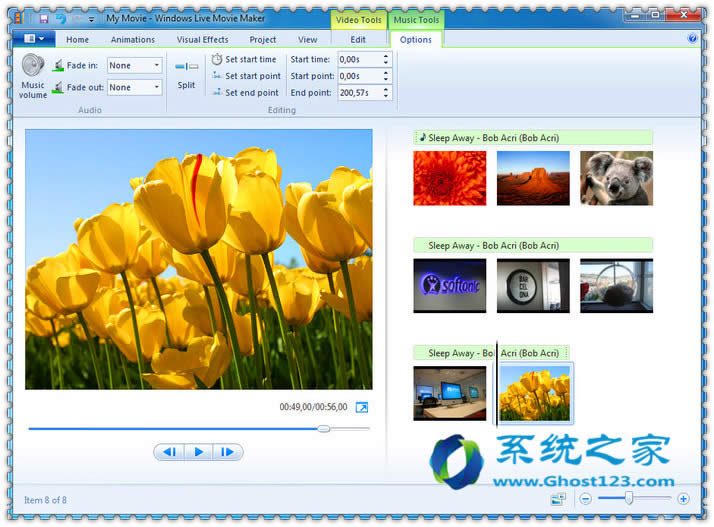The image size is (714, 527).
Task: Switch to the Animations tab
Action: (x=132, y=40)
